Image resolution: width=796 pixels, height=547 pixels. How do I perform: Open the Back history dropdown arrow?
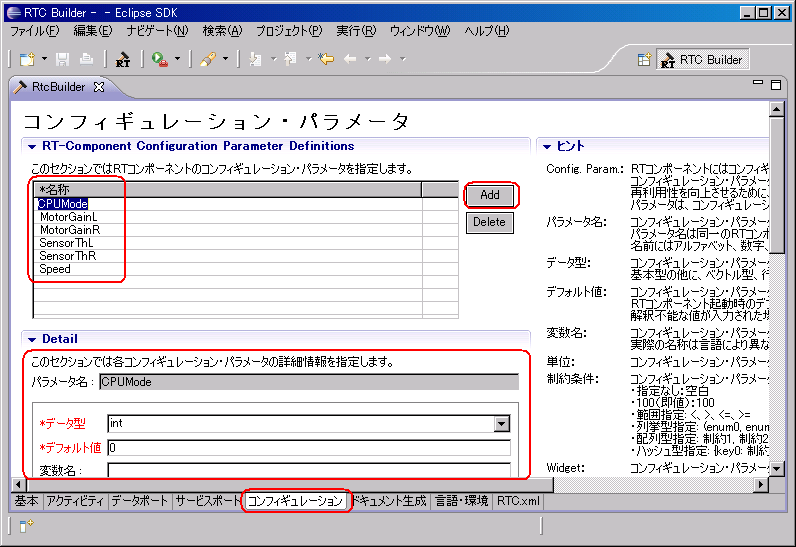click(368, 59)
